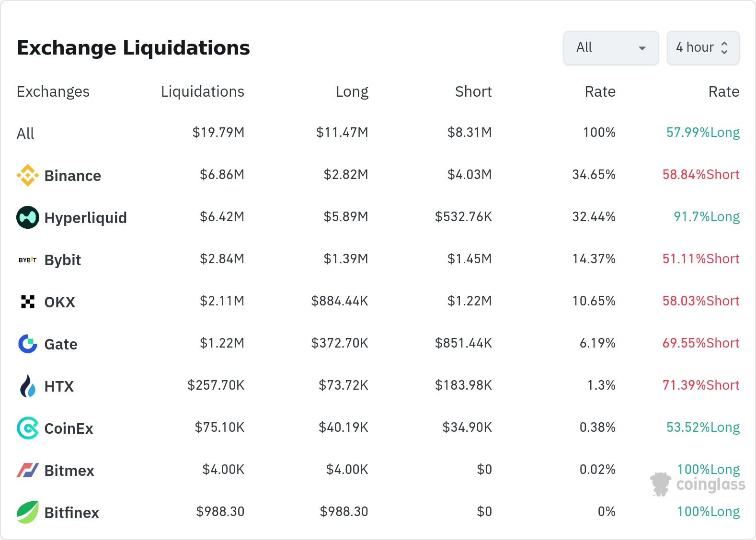This screenshot has width=756, height=540.
Task: Click the Gate logo icon
Action: (28, 344)
